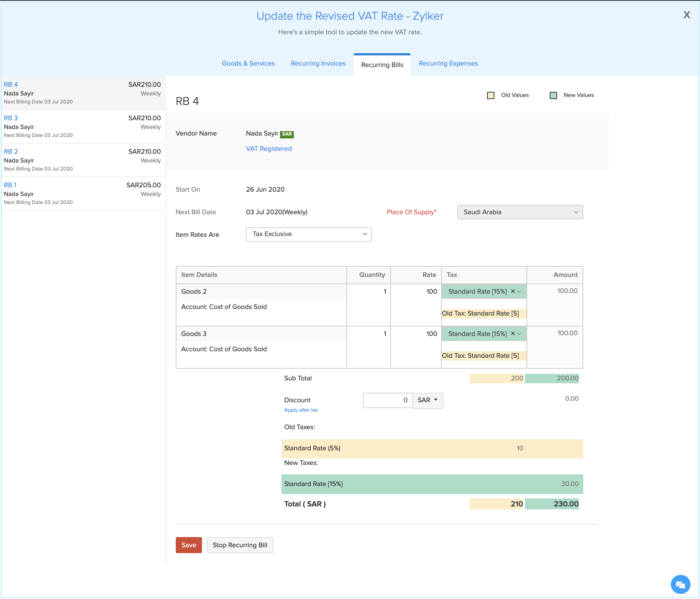Switch to Recurring Invoices tab
Image resolution: width=700 pixels, height=599 pixels.
[x=318, y=63]
